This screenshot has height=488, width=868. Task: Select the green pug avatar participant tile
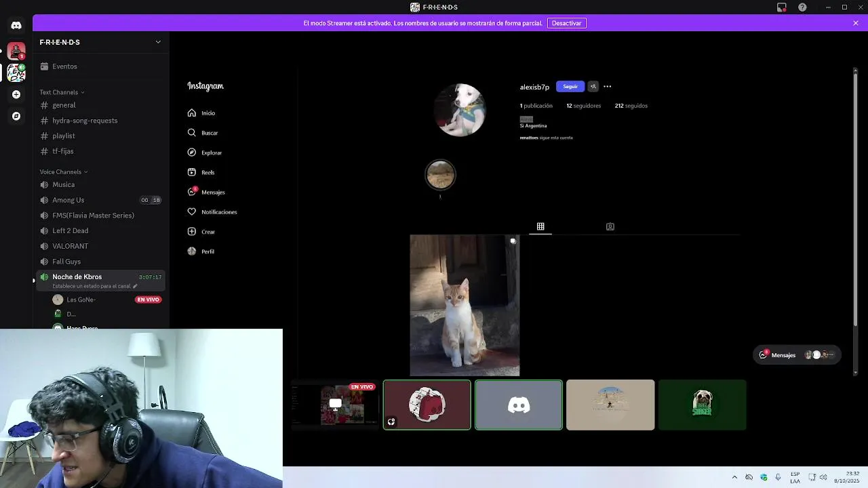(702, 405)
